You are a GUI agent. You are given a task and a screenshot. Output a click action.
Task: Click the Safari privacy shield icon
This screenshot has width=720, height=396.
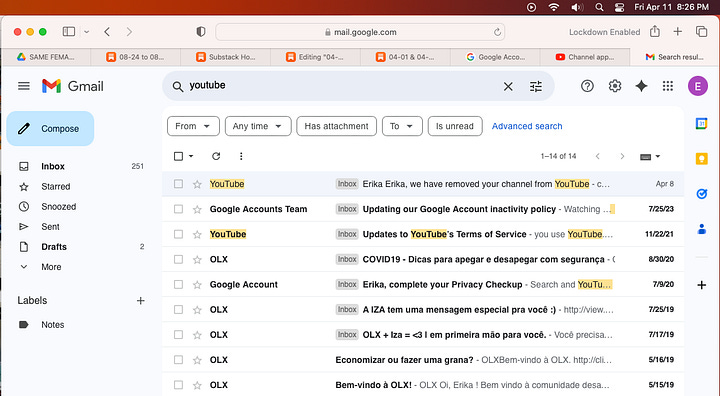pyautogui.click(x=201, y=32)
